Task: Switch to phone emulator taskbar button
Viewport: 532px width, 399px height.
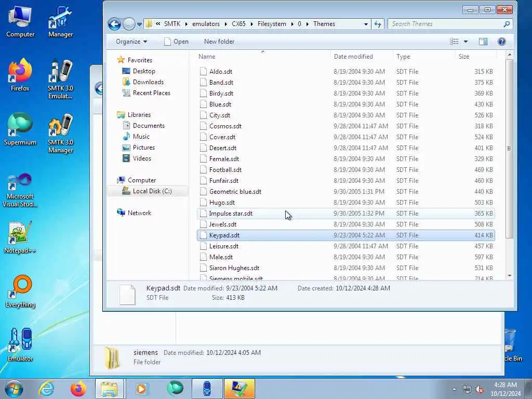Action: coord(207,389)
